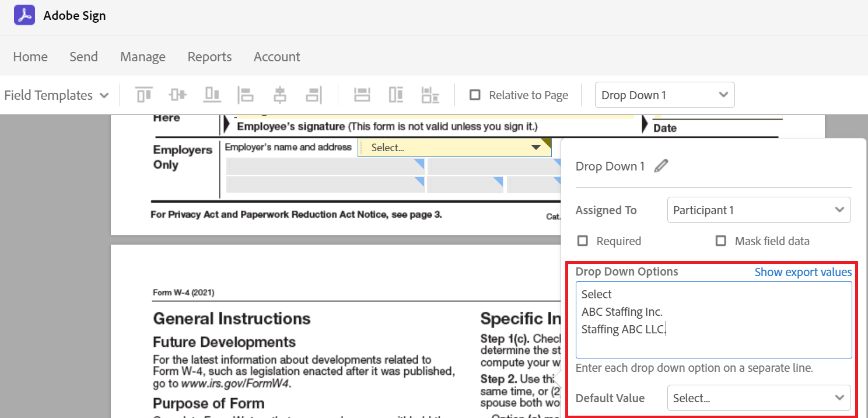Click the 'Form W-4 (2021)' page header text

coord(184,292)
